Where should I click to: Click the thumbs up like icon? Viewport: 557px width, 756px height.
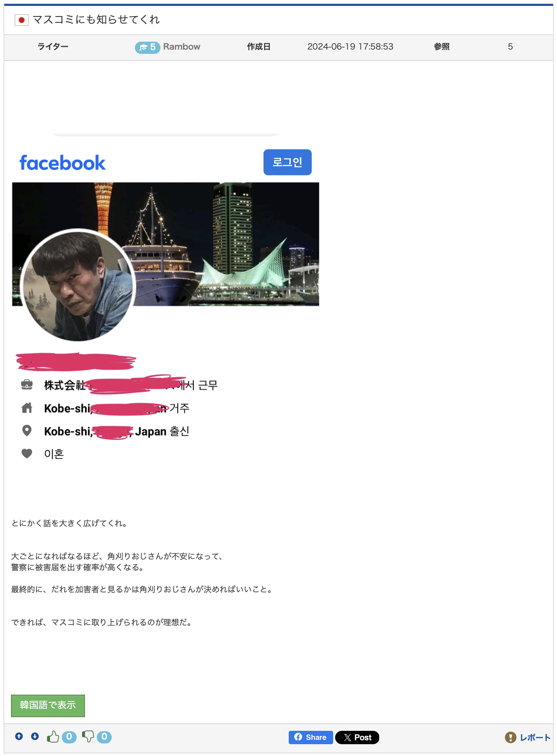[53, 737]
